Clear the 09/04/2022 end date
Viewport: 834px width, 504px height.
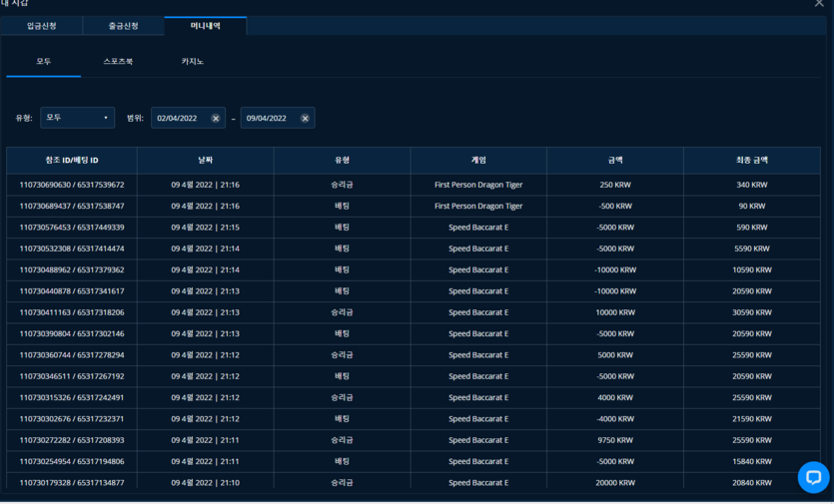(305, 119)
